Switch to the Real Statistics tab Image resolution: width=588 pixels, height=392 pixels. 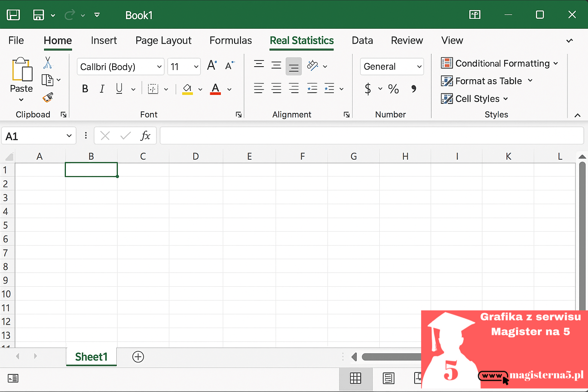(302, 41)
